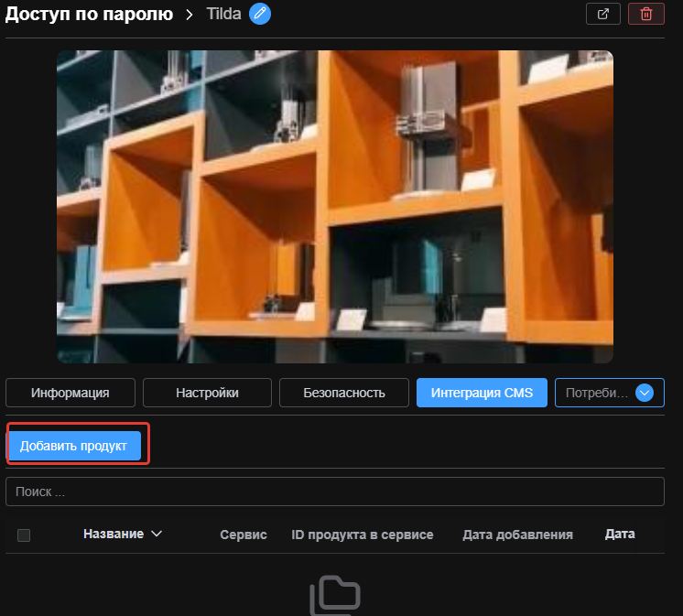Image resolution: width=683 pixels, height=616 pixels.
Task: Click the blue pencil edit icon beside Tilda
Action: pyautogui.click(x=260, y=14)
